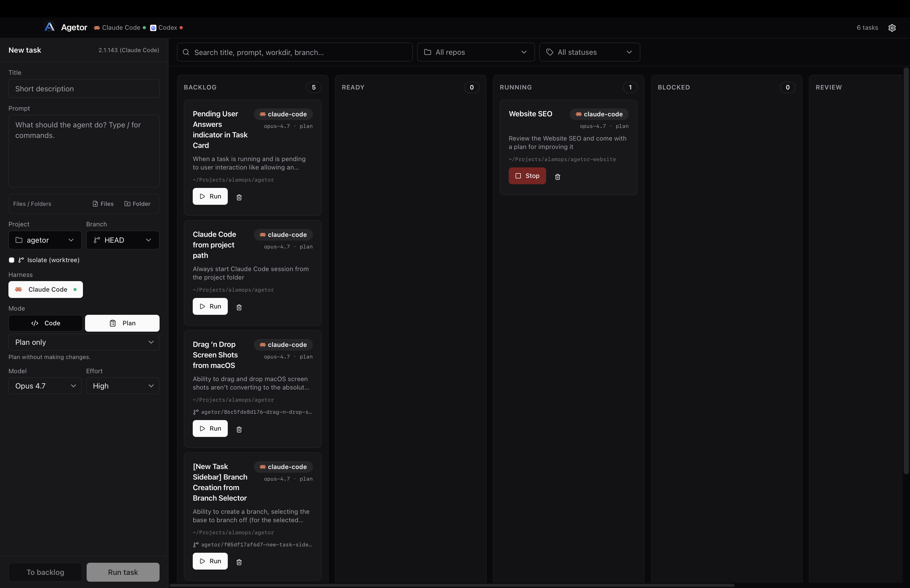Click claude-code badge on Website SEO card
The height and width of the screenshot is (588, 910).
pos(599,114)
